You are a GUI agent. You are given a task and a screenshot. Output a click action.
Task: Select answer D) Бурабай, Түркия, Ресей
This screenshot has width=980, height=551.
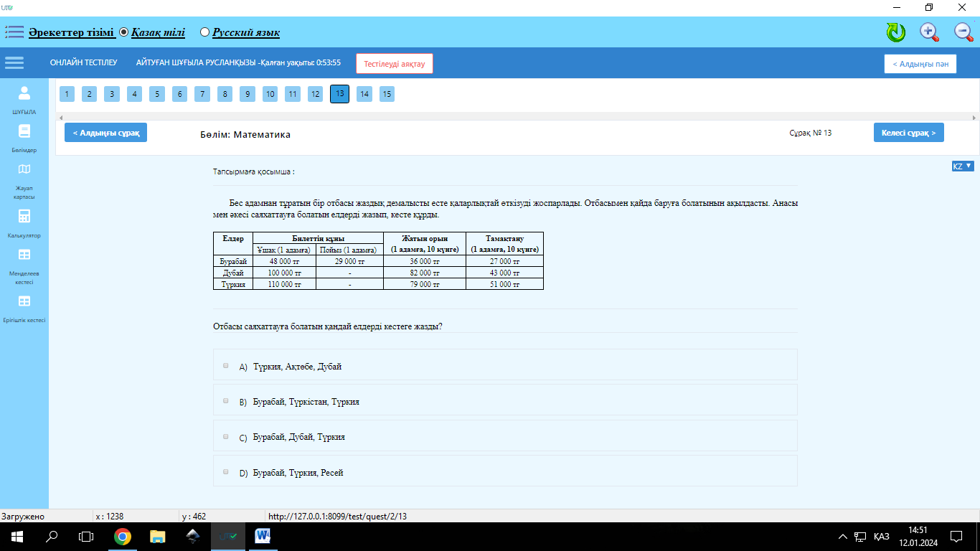[x=226, y=471]
